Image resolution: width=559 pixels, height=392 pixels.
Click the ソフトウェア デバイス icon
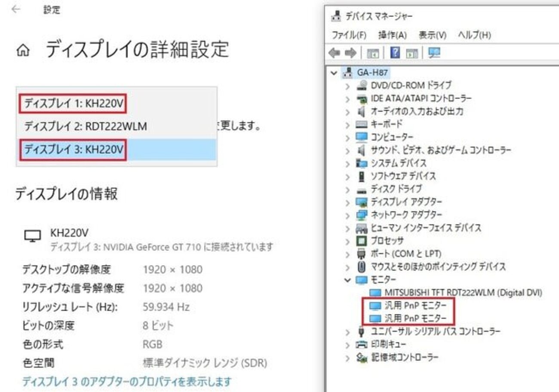362,176
